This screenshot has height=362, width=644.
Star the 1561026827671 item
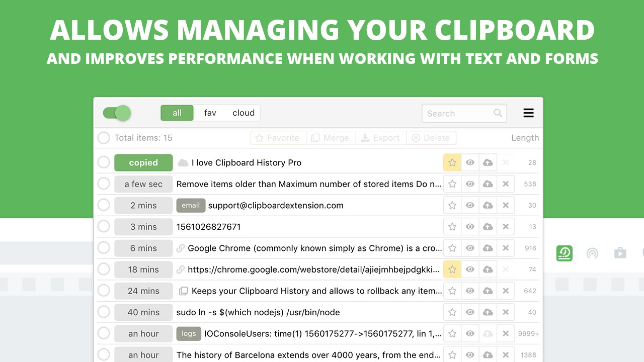click(452, 227)
